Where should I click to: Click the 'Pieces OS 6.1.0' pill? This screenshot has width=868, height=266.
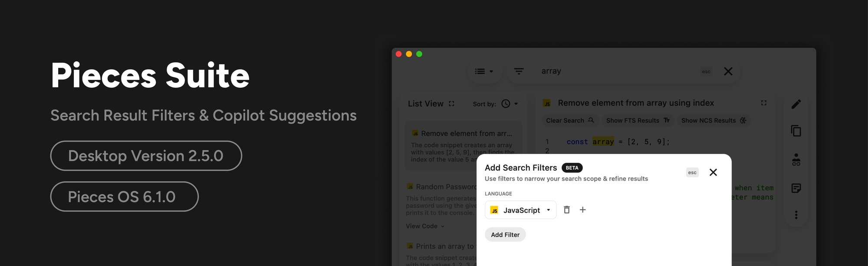pyautogui.click(x=125, y=197)
